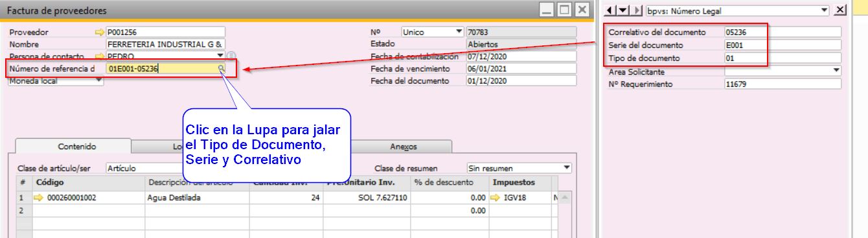Expand the bpvs: Número Legal dropdown

click(824, 10)
